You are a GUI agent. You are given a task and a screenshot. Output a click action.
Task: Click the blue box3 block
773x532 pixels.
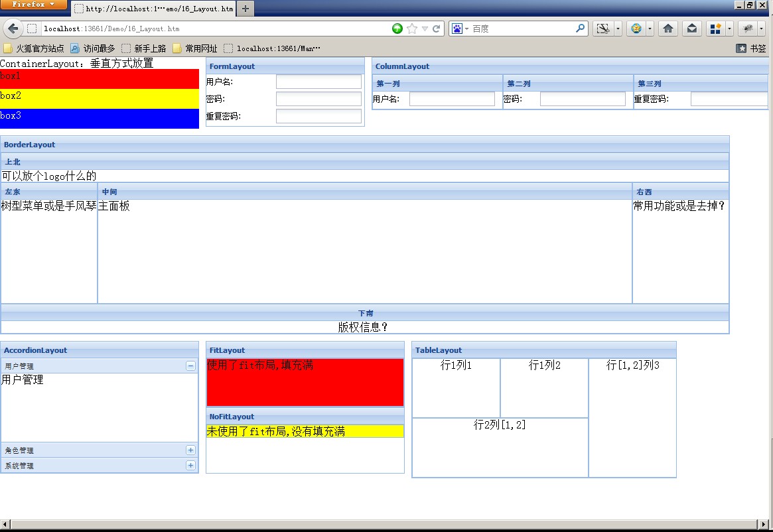click(x=99, y=118)
